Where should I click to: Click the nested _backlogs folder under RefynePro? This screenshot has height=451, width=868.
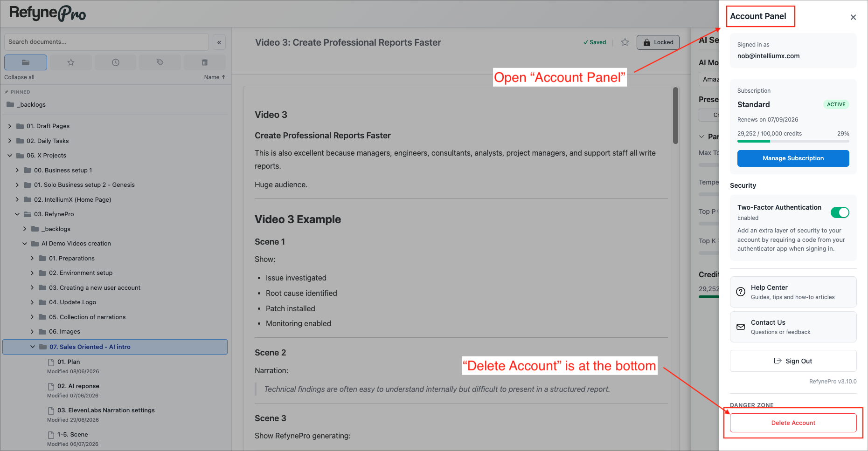(x=57, y=229)
